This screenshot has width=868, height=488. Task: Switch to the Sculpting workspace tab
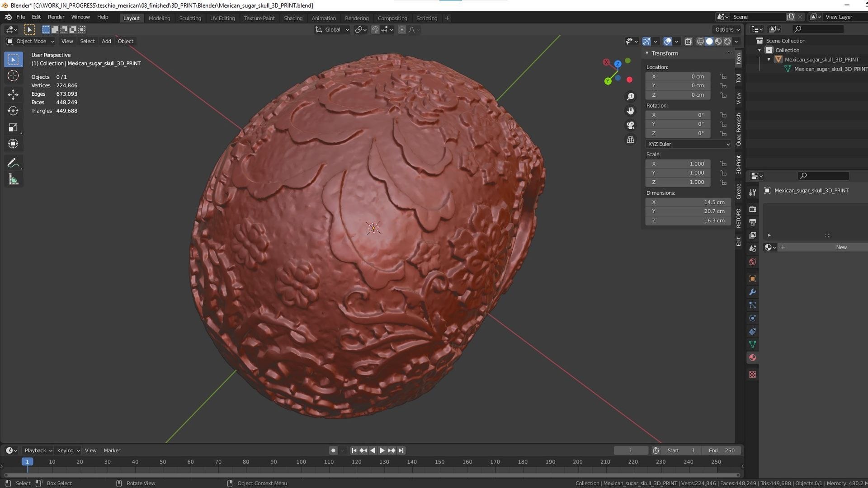(x=190, y=18)
